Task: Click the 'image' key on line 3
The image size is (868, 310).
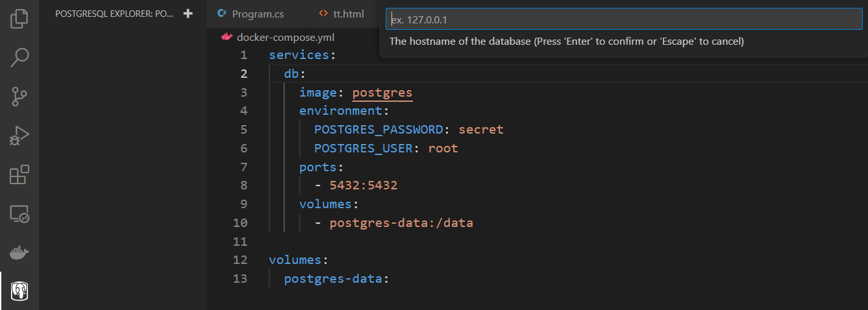Action: (318, 93)
